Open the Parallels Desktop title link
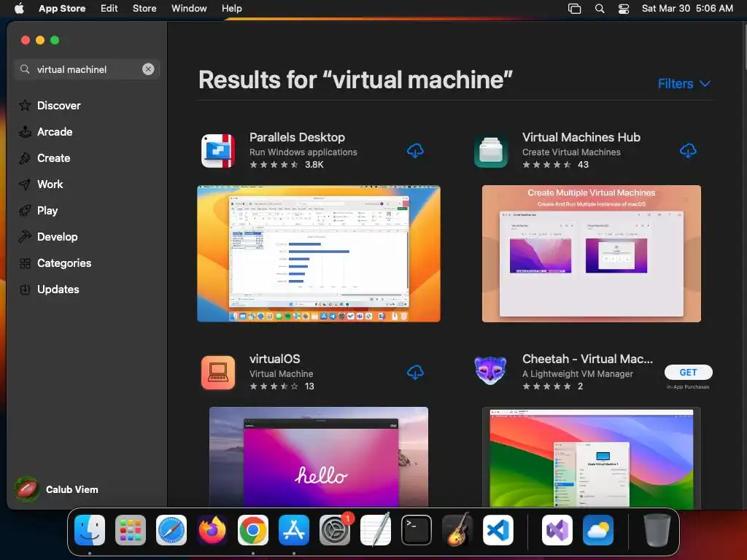The height and width of the screenshot is (560, 747). point(298,137)
